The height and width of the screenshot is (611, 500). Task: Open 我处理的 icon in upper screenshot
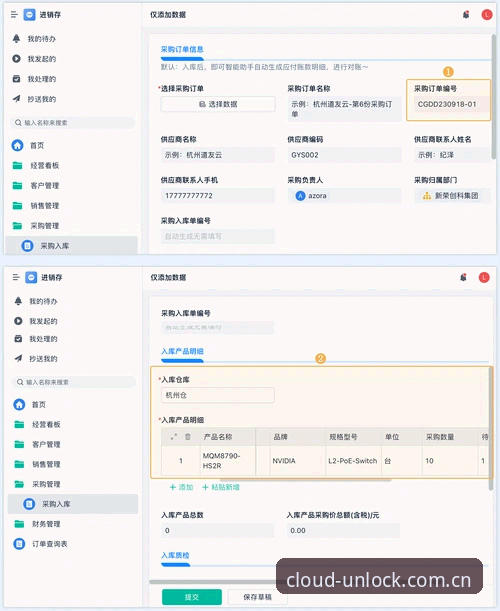point(16,79)
